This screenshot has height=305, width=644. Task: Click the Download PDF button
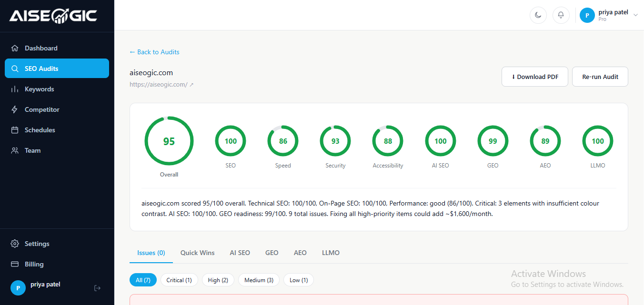point(535,77)
